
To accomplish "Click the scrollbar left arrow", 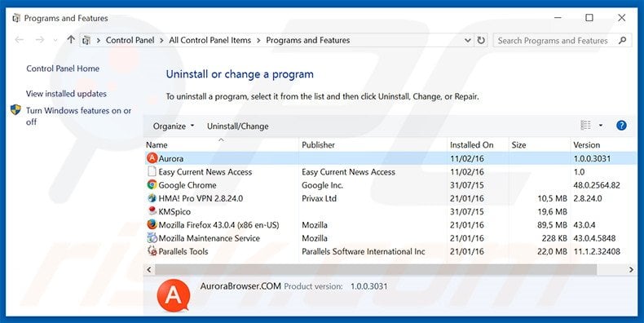I will pos(149,270).
